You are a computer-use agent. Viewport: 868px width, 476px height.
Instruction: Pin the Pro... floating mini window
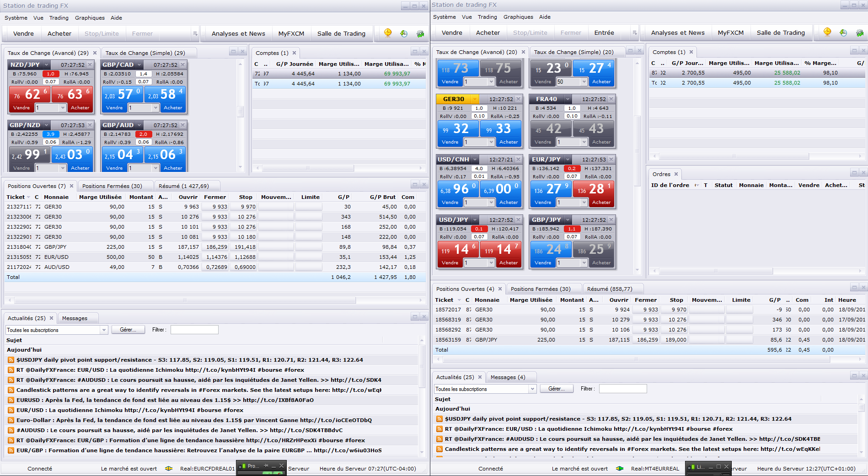click(266, 465)
